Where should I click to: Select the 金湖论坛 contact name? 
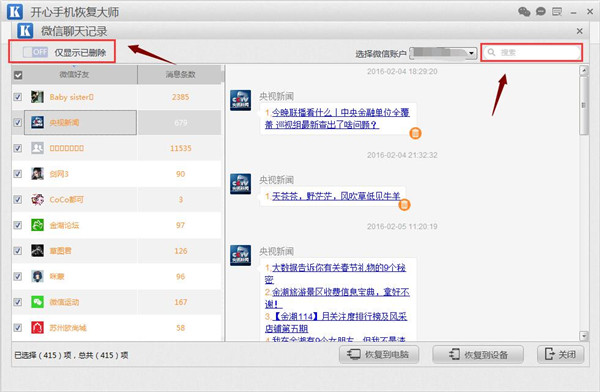(x=64, y=225)
